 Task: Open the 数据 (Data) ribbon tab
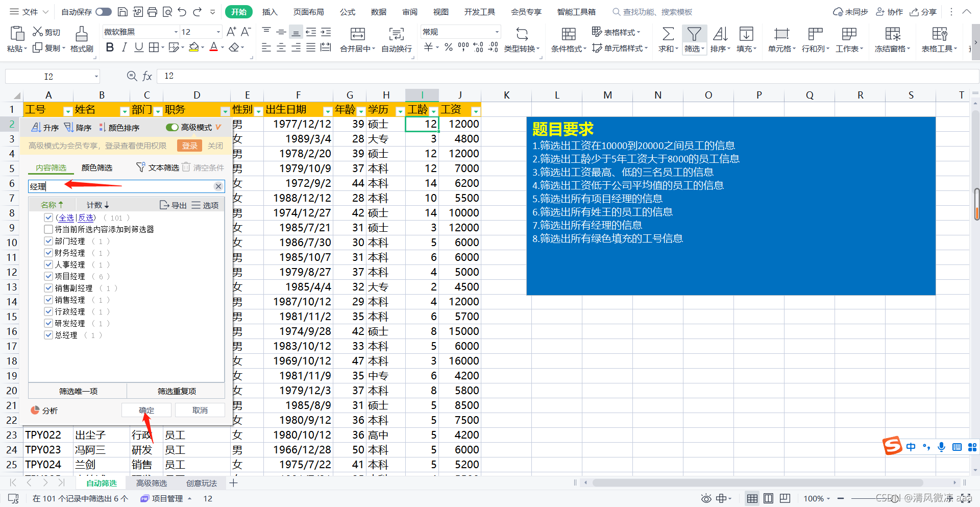(379, 12)
